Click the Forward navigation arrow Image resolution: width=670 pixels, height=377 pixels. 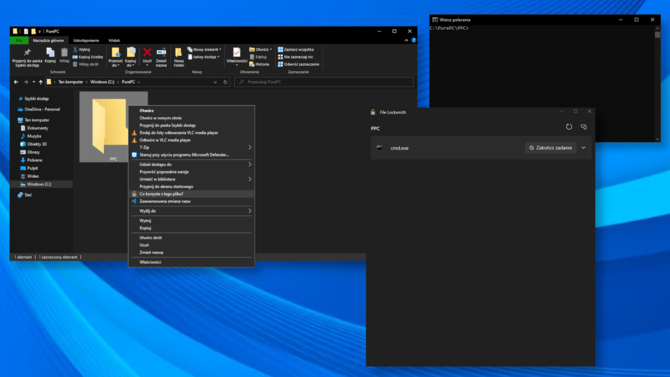pyautogui.click(x=26, y=82)
